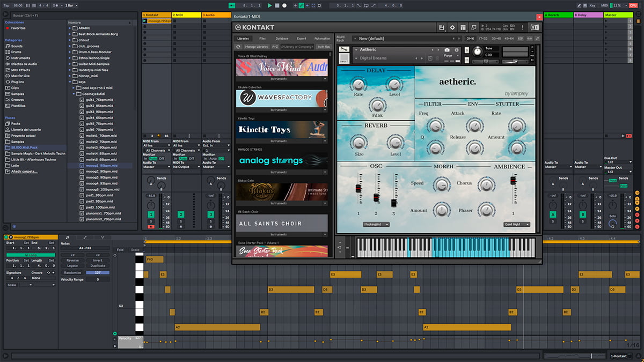
Task: Click the Invert notes button
Action: 98,260
